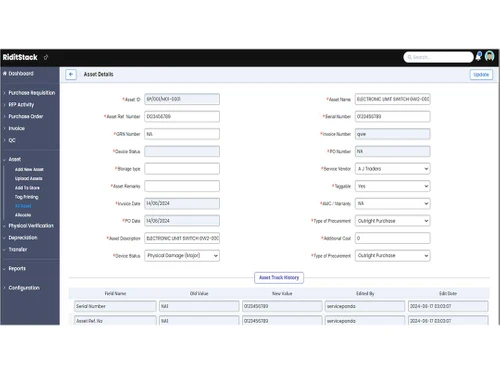Expand the Transfer menu
The image size is (500, 375).
click(x=18, y=249)
